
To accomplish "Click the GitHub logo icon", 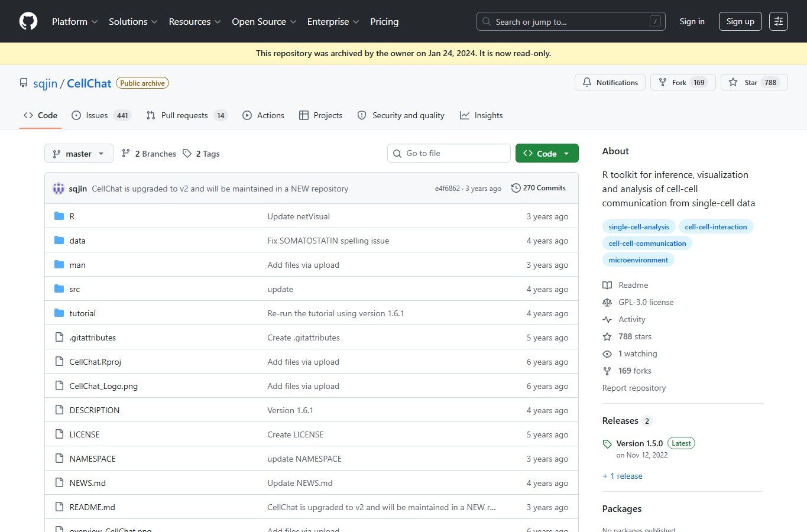I will (28, 21).
